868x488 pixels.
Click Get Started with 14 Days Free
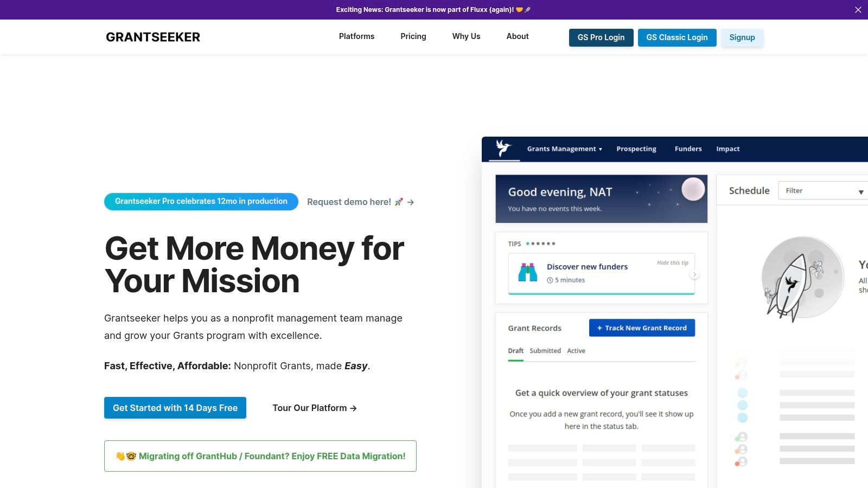(x=175, y=407)
